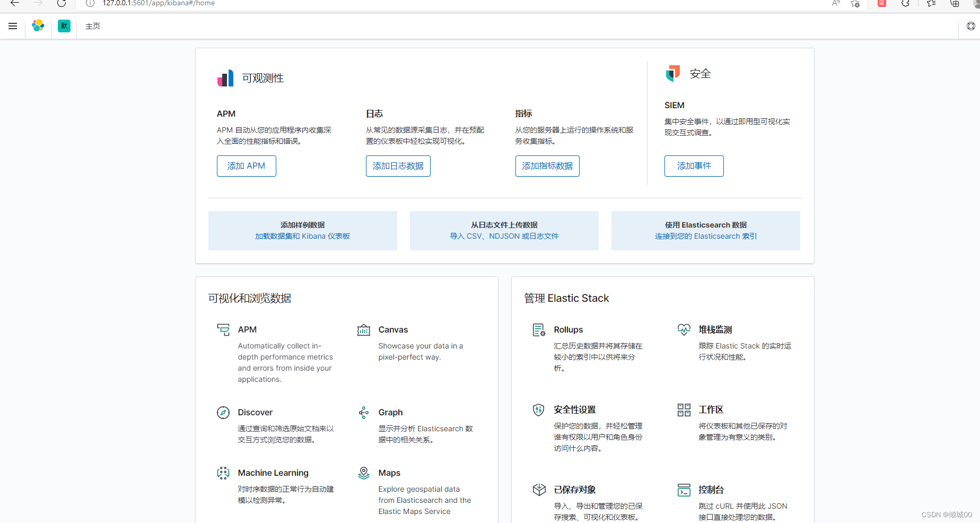Click the 堆栈监测 heartbeat icon
The height and width of the screenshot is (523, 980).
[684, 330]
